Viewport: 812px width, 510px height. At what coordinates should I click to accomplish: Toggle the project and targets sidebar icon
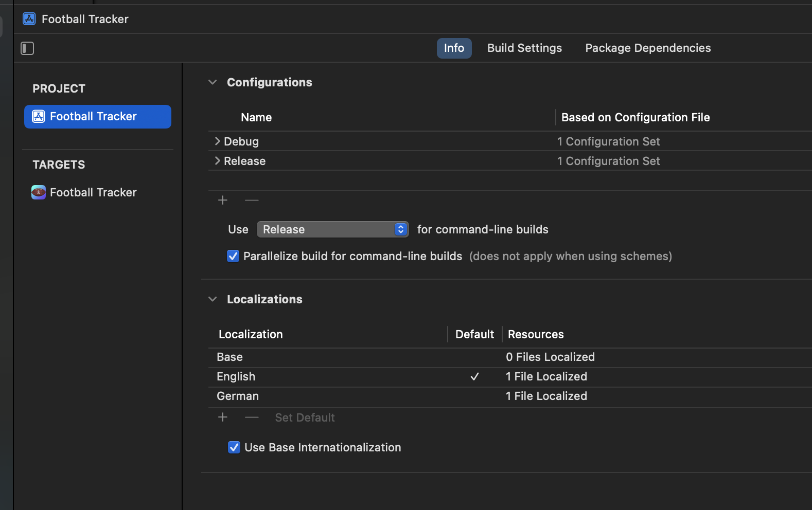pos(27,48)
